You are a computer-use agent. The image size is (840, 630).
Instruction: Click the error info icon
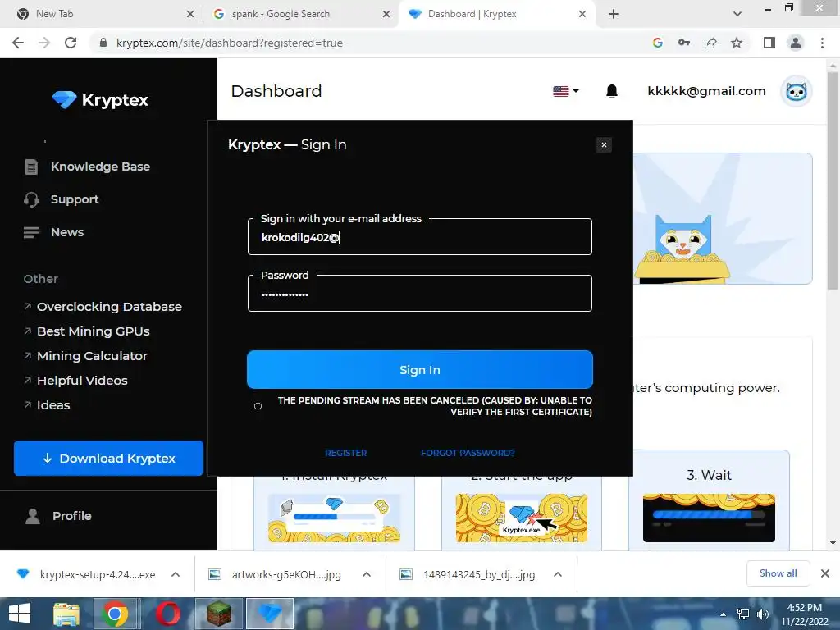258,406
